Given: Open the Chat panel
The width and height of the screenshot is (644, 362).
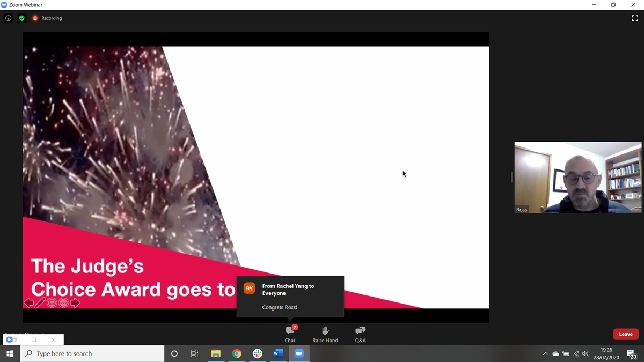Looking at the screenshot, I should pyautogui.click(x=290, y=334).
